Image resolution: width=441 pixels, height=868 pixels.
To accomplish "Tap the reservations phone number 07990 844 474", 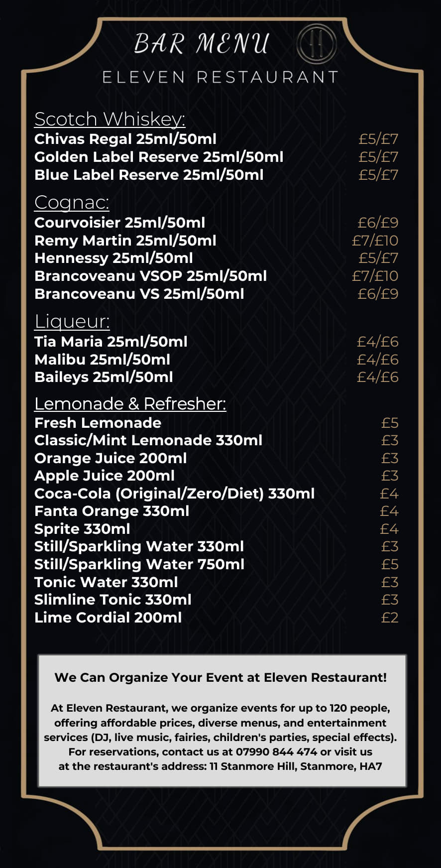I will pos(276,751).
